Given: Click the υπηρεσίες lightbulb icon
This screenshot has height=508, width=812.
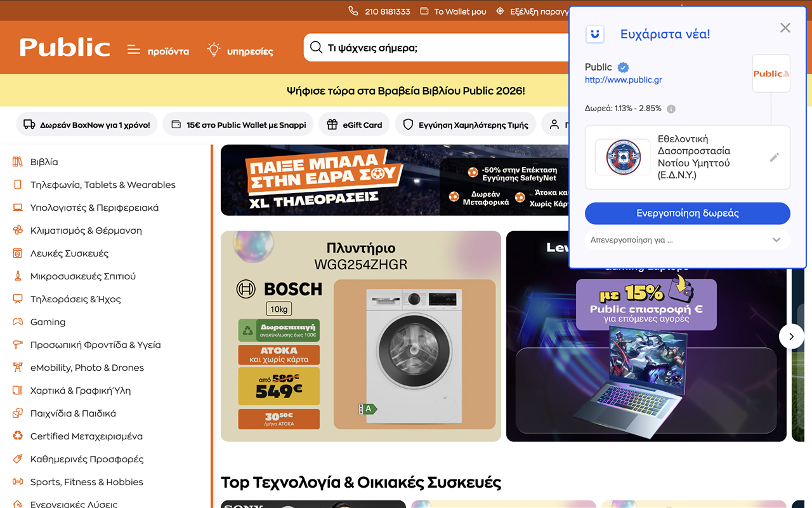Looking at the screenshot, I should (214, 50).
